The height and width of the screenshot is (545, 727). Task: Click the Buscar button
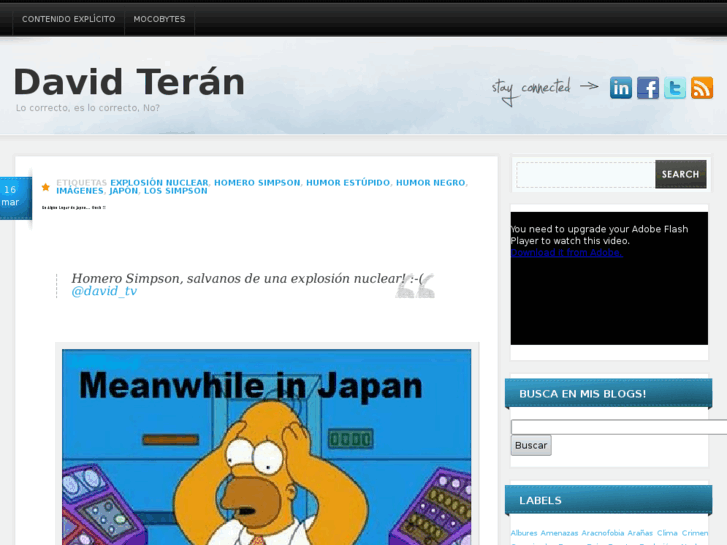(x=531, y=445)
